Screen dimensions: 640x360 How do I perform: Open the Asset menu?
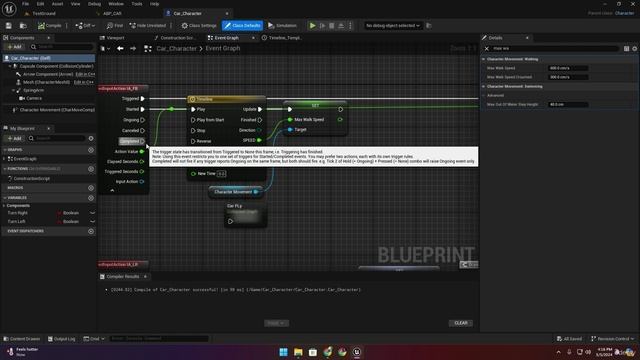[58, 4]
